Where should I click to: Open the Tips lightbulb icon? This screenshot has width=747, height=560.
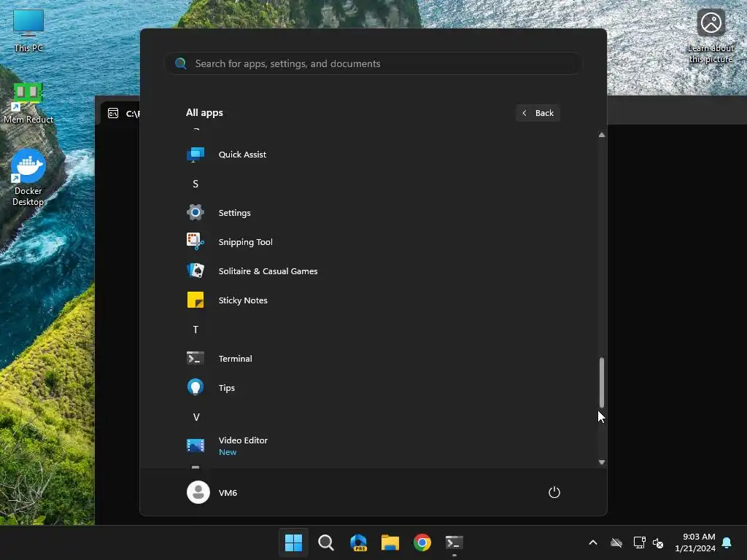coord(196,387)
